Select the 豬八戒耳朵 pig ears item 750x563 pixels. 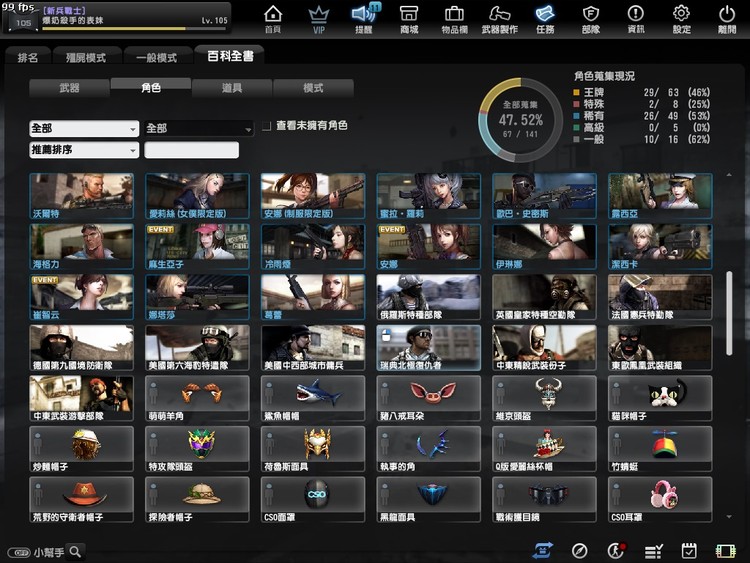pyautogui.click(x=429, y=398)
